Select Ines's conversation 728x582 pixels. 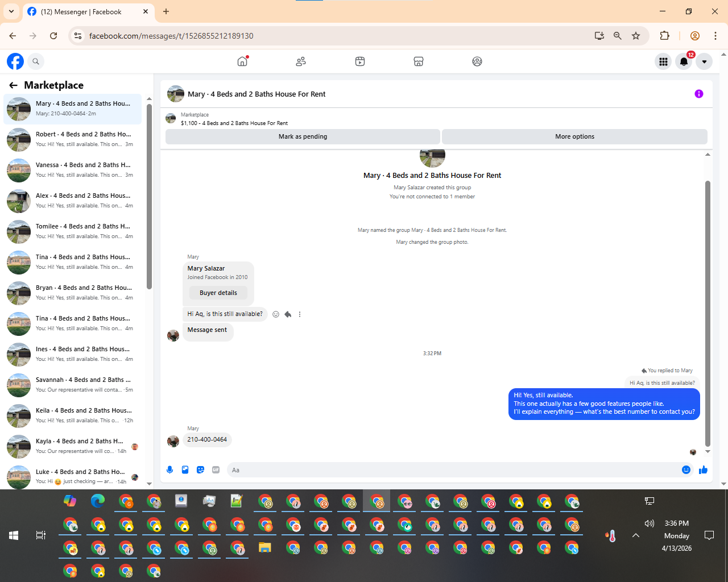pos(73,354)
